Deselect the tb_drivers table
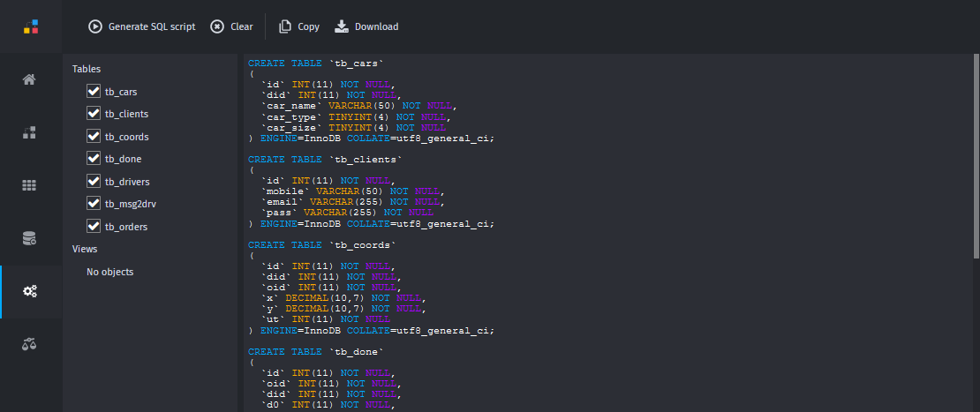The height and width of the screenshot is (412, 980). [x=94, y=180]
